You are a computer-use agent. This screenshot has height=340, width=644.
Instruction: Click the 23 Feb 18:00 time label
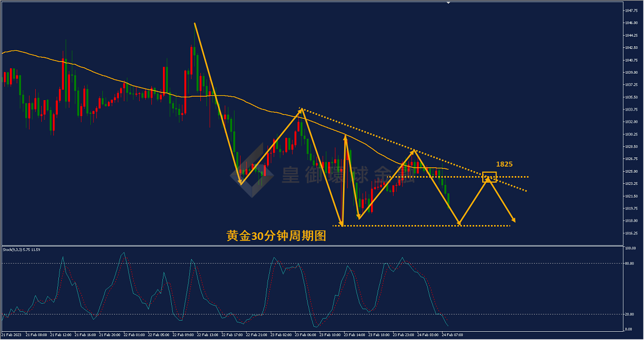point(379,335)
